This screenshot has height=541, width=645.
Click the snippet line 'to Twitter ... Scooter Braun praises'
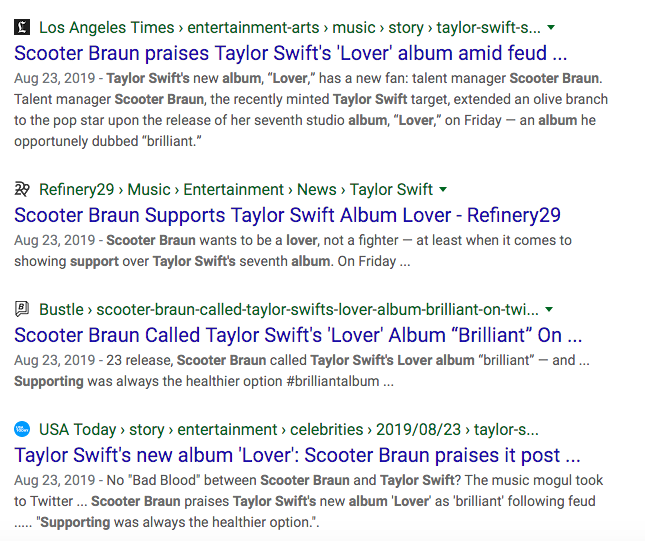click(x=121, y=501)
